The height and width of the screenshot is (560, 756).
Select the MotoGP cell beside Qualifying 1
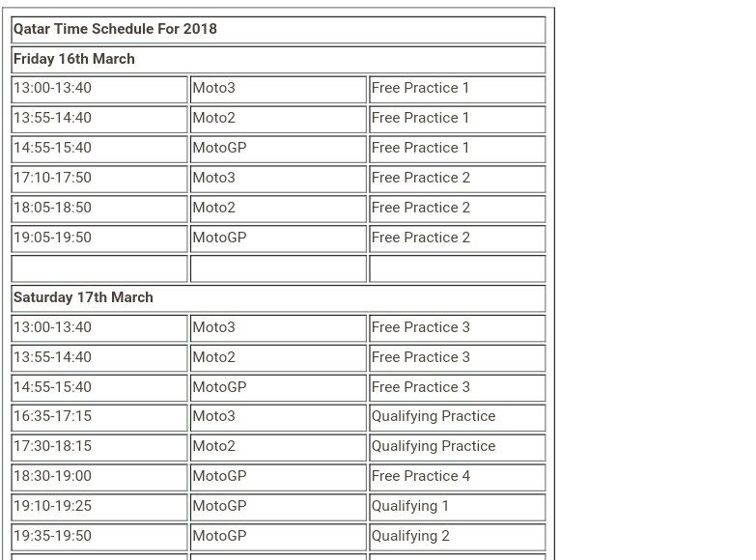click(219, 506)
